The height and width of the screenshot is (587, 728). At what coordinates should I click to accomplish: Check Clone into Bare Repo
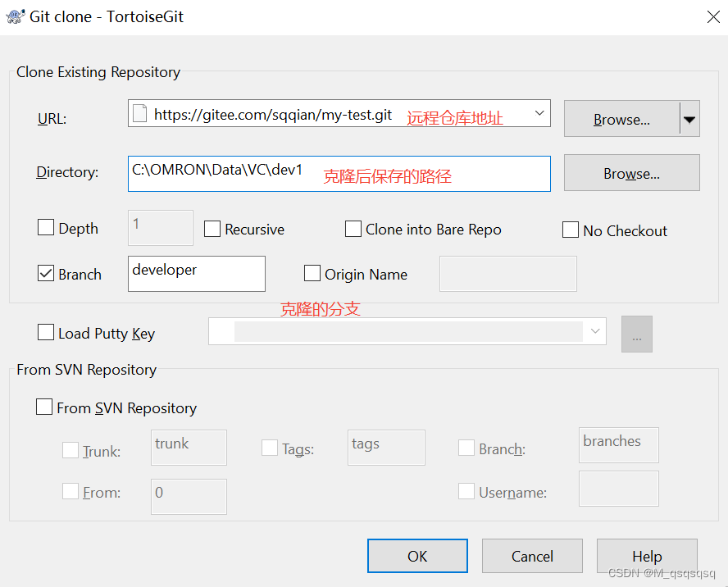pyautogui.click(x=353, y=230)
